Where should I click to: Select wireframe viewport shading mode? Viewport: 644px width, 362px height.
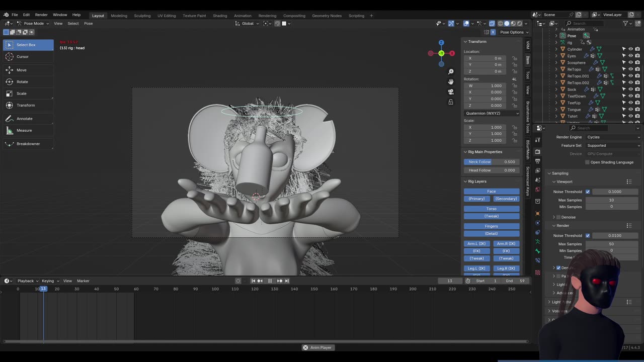[500, 23]
